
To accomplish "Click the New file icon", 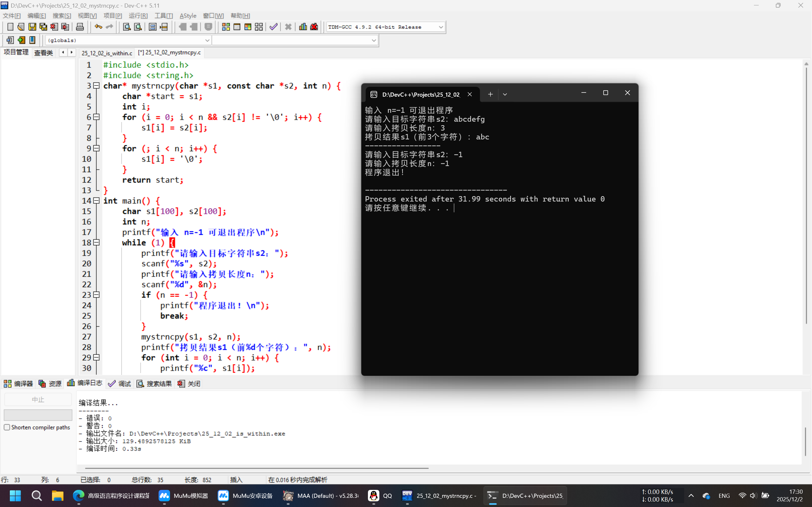I will (x=10, y=27).
